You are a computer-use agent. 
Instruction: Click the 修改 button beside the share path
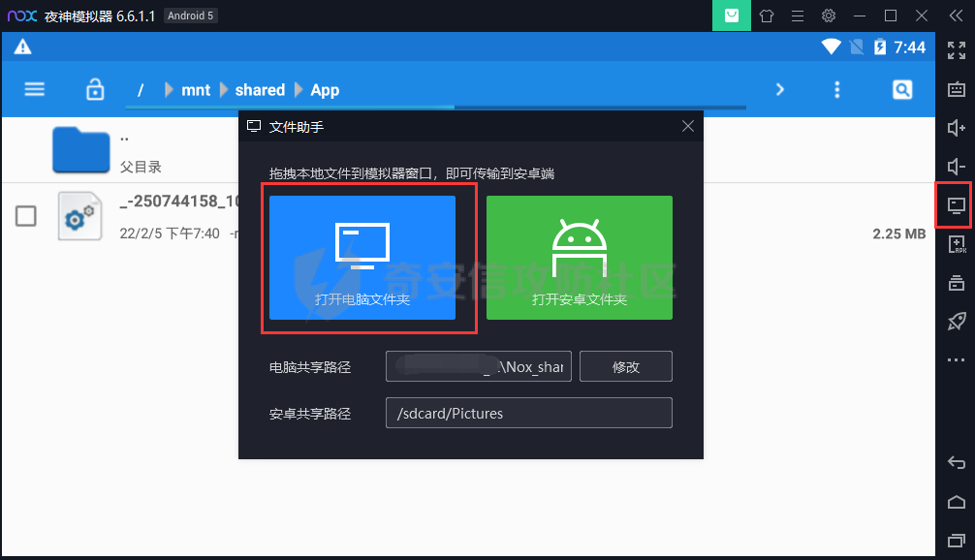(625, 366)
